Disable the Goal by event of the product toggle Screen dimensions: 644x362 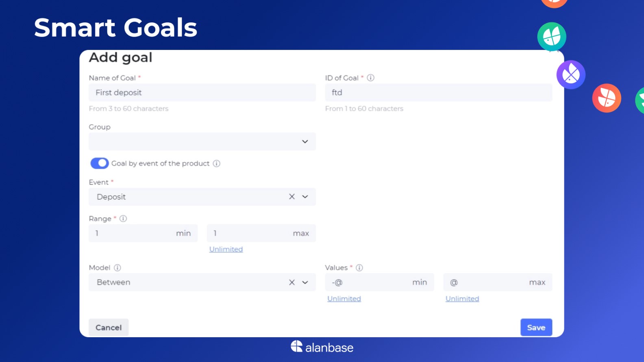[x=99, y=163]
